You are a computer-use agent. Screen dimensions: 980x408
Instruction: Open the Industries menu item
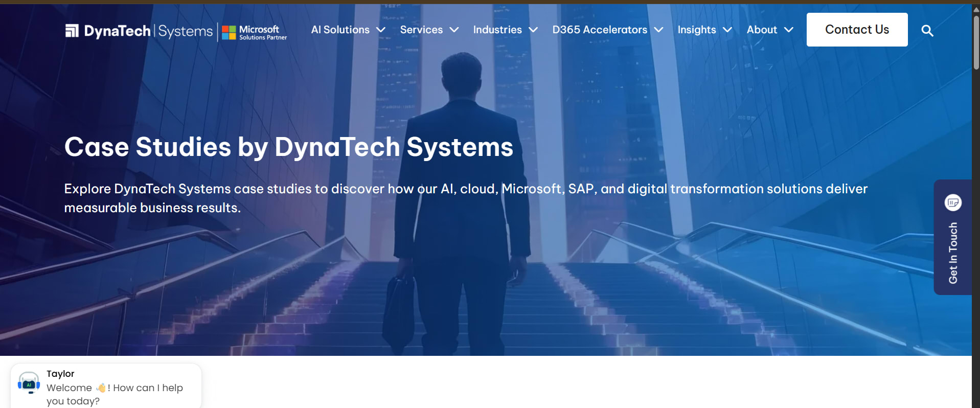click(x=497, y=30)
